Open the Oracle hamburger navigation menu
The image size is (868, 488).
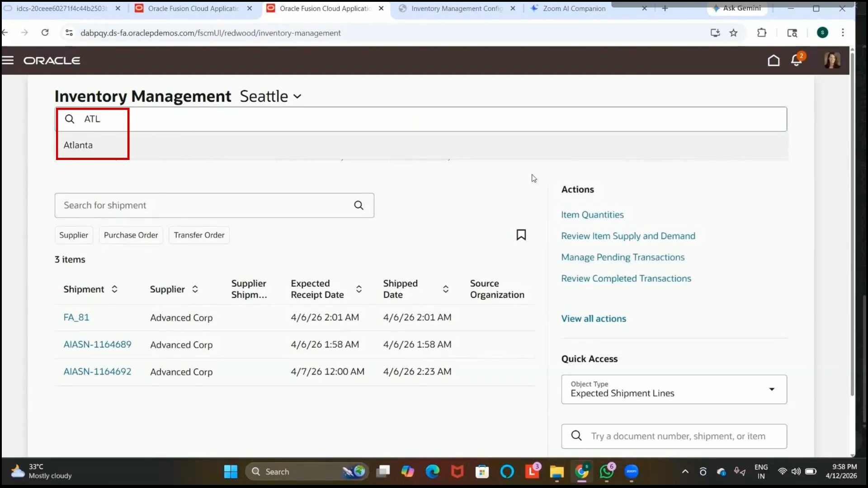tap(8, 60)
